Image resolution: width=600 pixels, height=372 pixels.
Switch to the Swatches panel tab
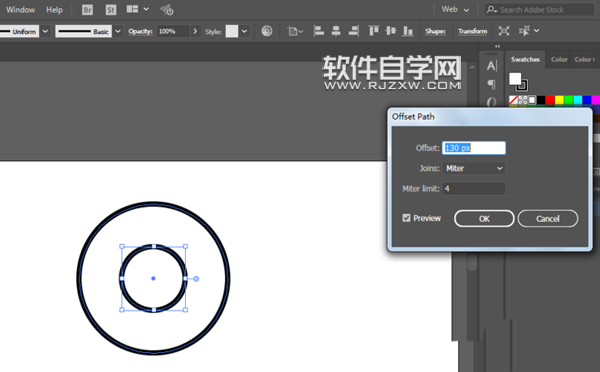pos(525,59)
